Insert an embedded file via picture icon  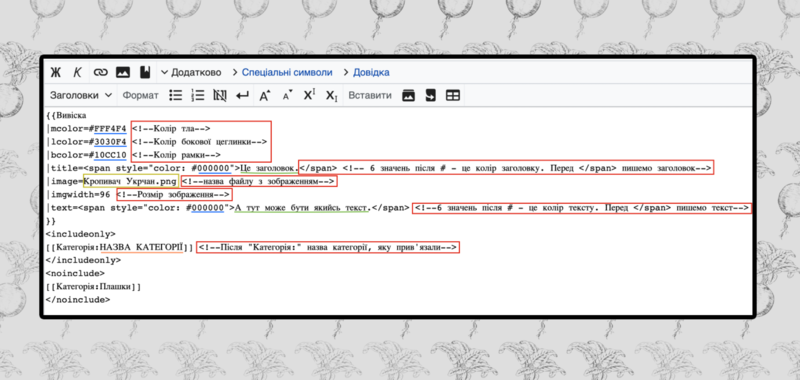click(123, 72)
